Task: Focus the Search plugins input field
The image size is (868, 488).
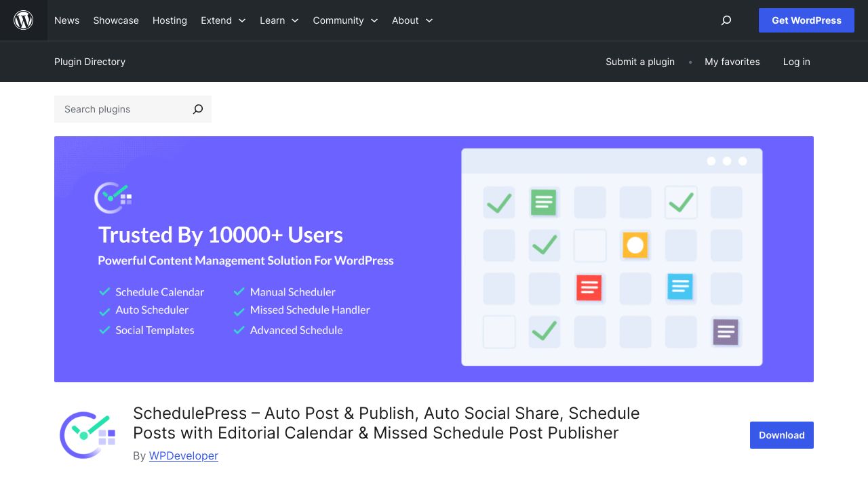Action: click(x=122, y=109)
